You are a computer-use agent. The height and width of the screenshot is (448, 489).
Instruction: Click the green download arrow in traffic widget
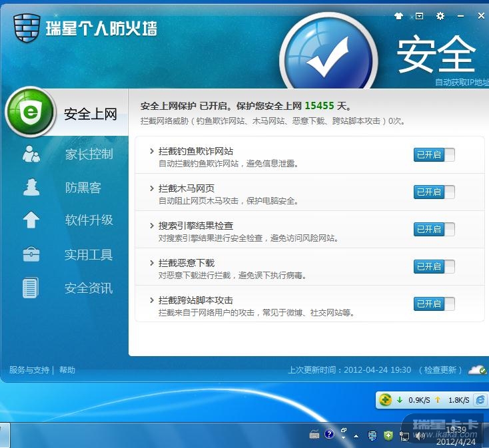pos(400,399)
